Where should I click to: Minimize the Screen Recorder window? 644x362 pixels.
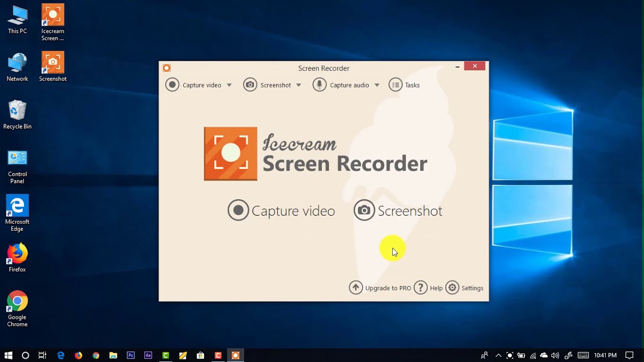pos(457,66)
